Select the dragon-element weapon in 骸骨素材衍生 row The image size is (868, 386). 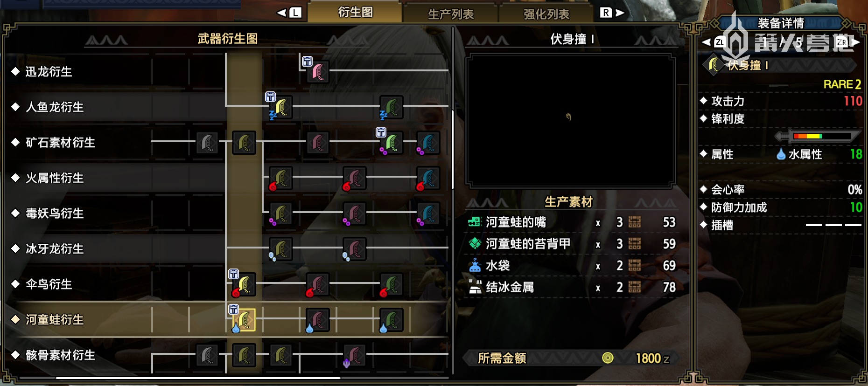click(355, 355)
